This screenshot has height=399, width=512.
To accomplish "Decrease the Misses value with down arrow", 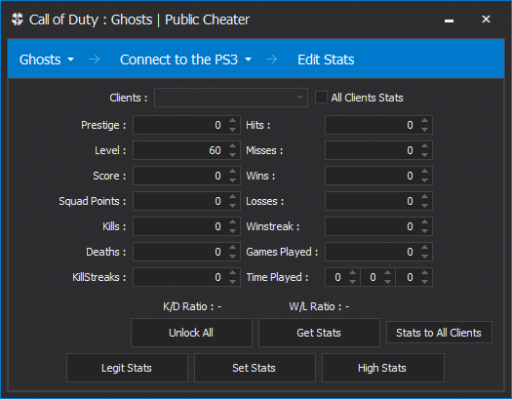I will [x=425, y=155].
